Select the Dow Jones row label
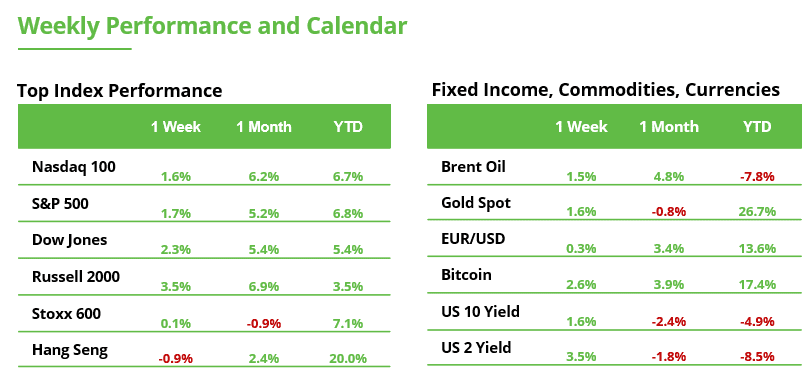The height and width of the screenshot is (373, 805). (69, 240)
